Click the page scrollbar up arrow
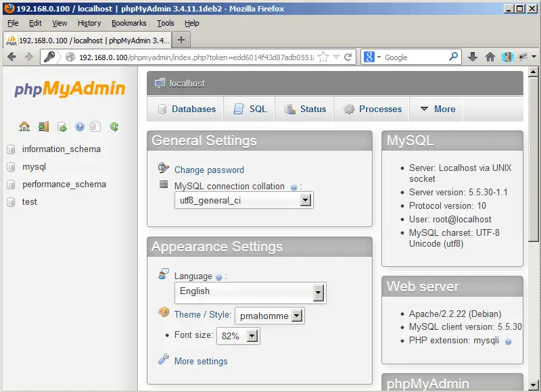This screenshot has width=541, height=392. coord(534,72)
